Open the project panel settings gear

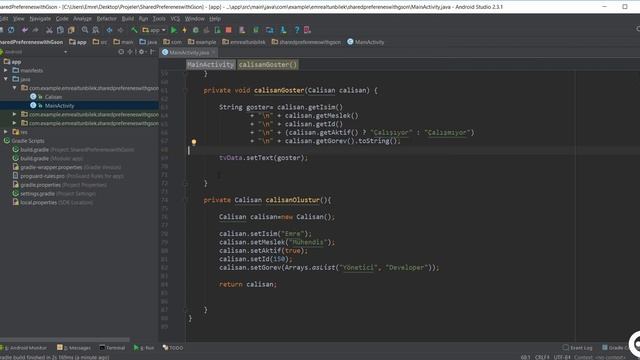pos(142,52)
